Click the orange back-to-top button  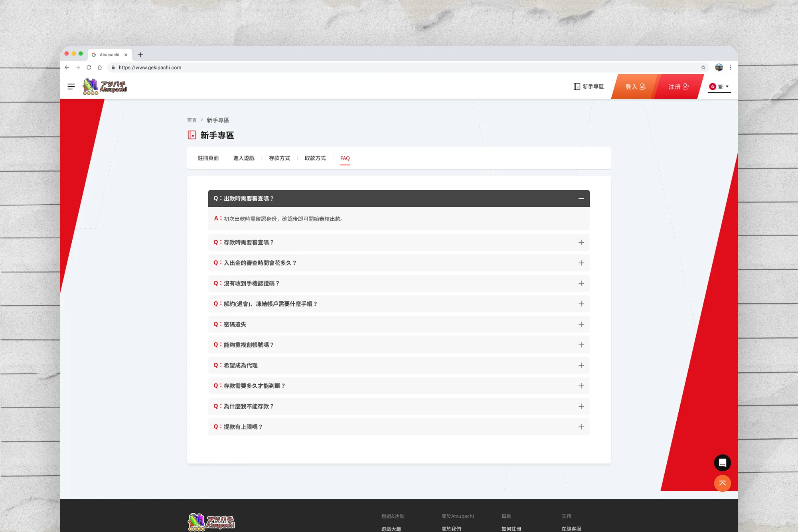coord(722,483)
